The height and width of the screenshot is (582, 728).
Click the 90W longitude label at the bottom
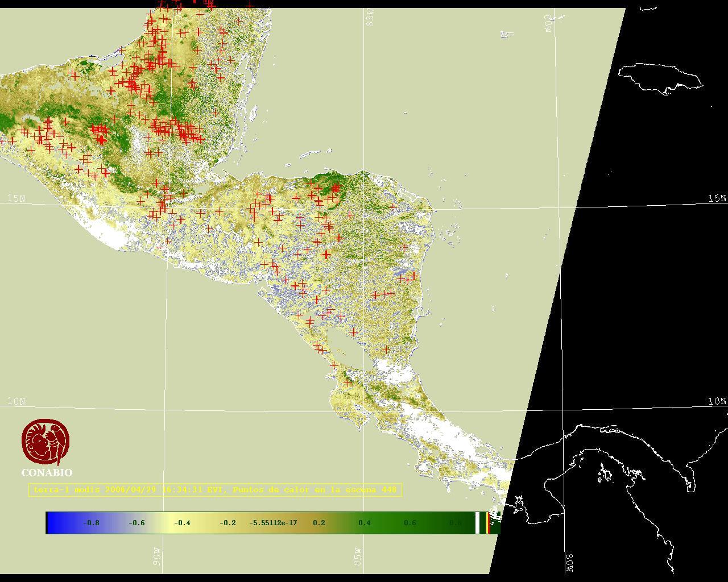click(157, 556)
